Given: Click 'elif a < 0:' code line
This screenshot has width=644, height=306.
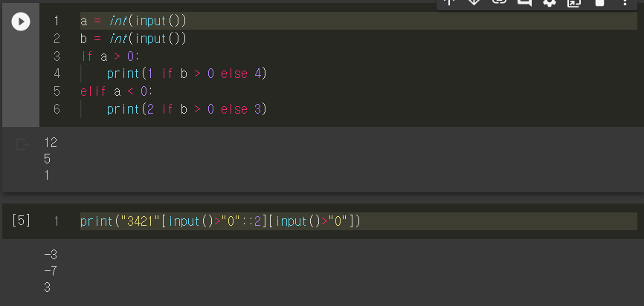Looking at the screenshot, I should [117, 91].
